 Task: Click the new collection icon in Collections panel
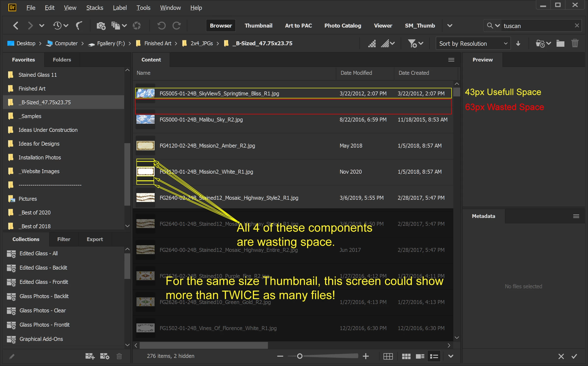(x=90, y=356)
